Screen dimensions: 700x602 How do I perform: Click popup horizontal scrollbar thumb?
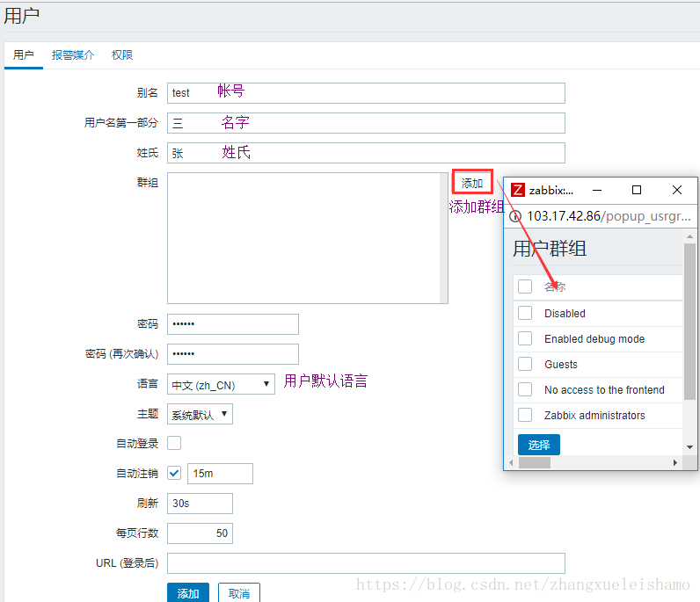[x=535, y=463]
